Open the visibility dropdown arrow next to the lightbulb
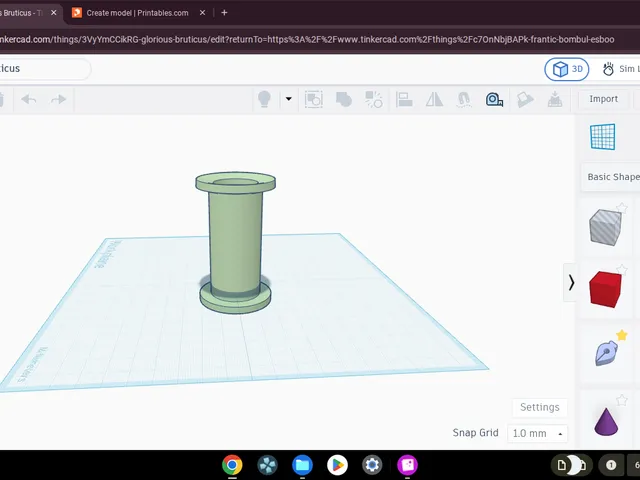The width and height of the screenshot is (640, 480). 289,99
